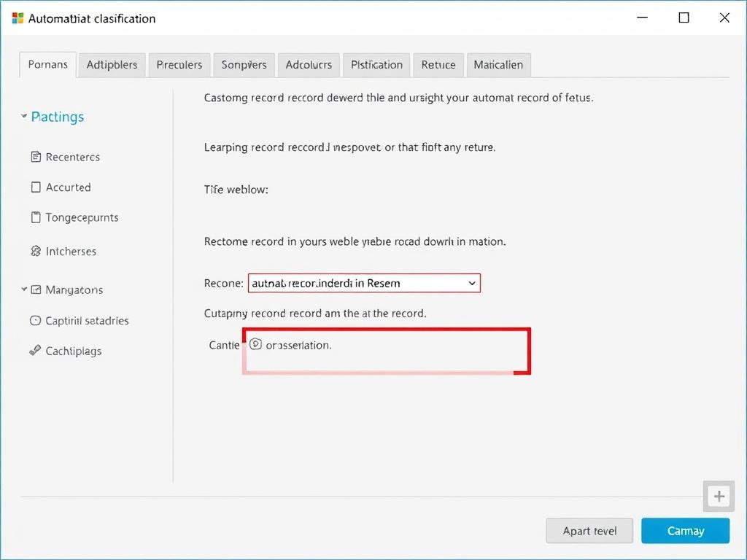Click the app logo in the title bar

(x=18, y=18)
